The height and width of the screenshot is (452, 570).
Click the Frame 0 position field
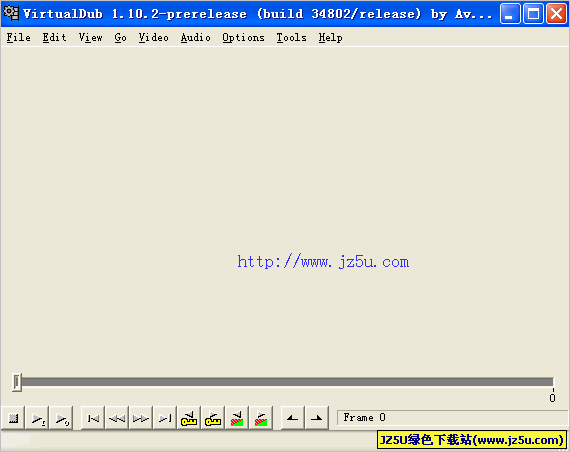pyautogui.click(x=453, y=417)
